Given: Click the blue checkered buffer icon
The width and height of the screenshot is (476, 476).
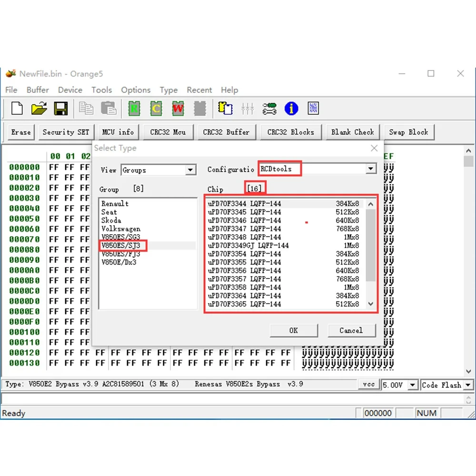Looking at the screenshot, I should pos(313,109).
